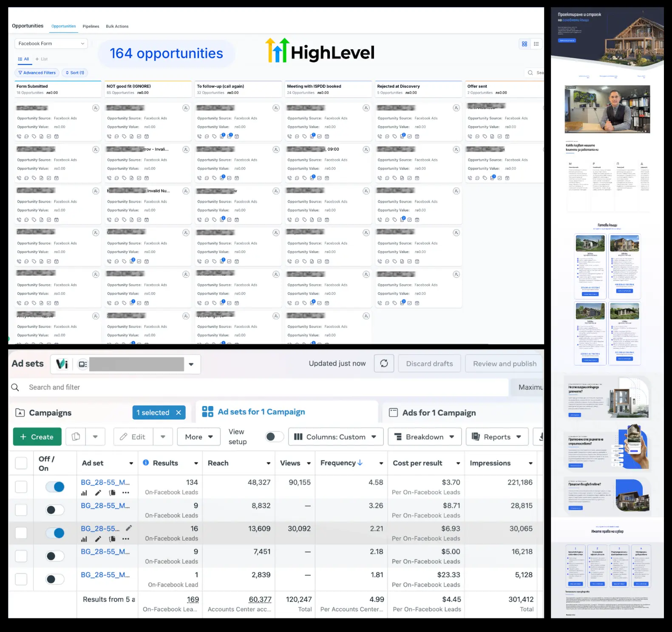
Task: Sort by the Frequency column header
Action: 341,463
